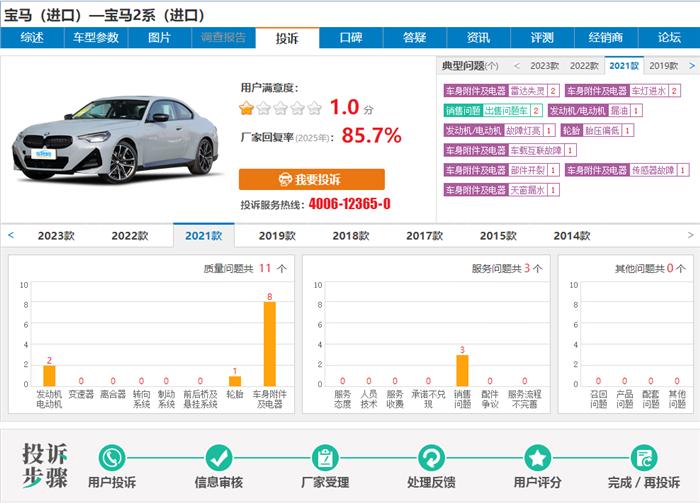The width and height of the screenshot is (700, 503).
Task: Select the 2017款 model year
Action: click(x=425, y=236)
